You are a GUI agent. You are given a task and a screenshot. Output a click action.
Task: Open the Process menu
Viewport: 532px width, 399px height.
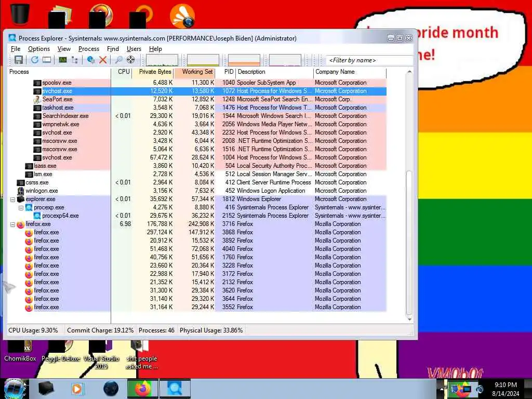pyautogui.click(x=88, y=49)
